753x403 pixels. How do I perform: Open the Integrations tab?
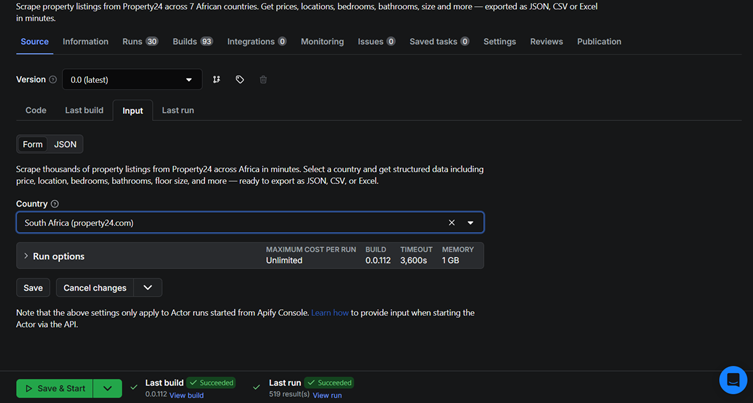[257, 42]
